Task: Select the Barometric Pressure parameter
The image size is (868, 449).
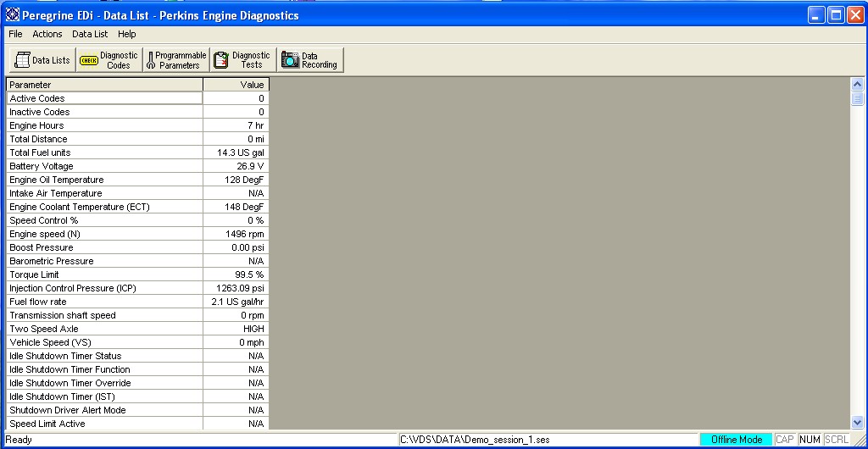Action: click(x=104, y=261)
